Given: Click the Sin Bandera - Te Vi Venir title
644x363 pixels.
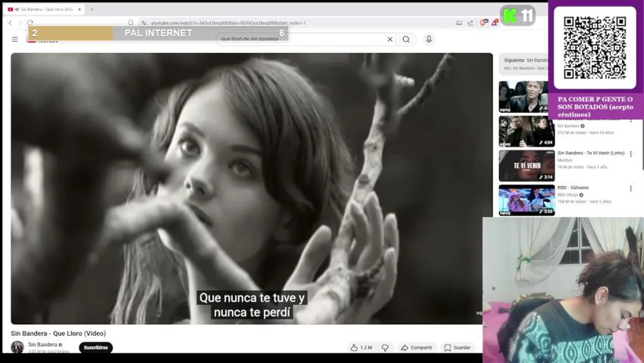Looking at the screenshot, I should [591, 153].
